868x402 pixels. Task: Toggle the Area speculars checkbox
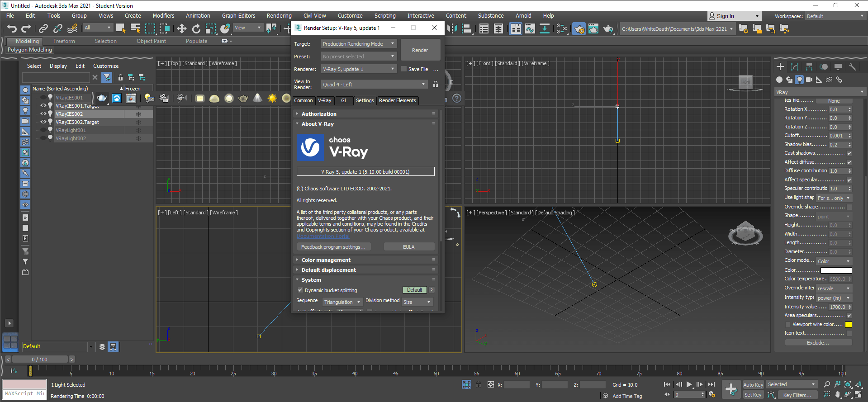pos(849,316)
